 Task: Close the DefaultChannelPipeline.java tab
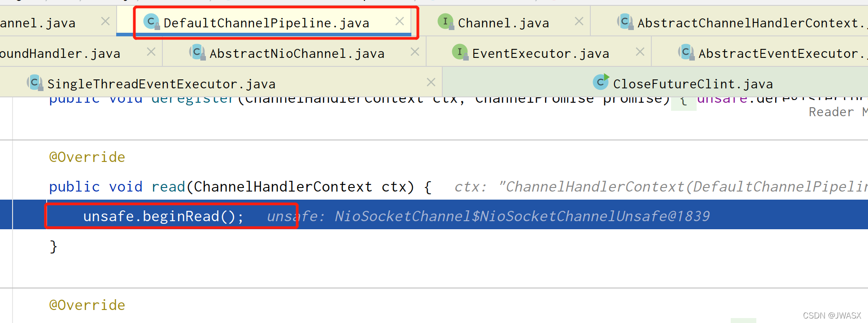coord(400,22)
